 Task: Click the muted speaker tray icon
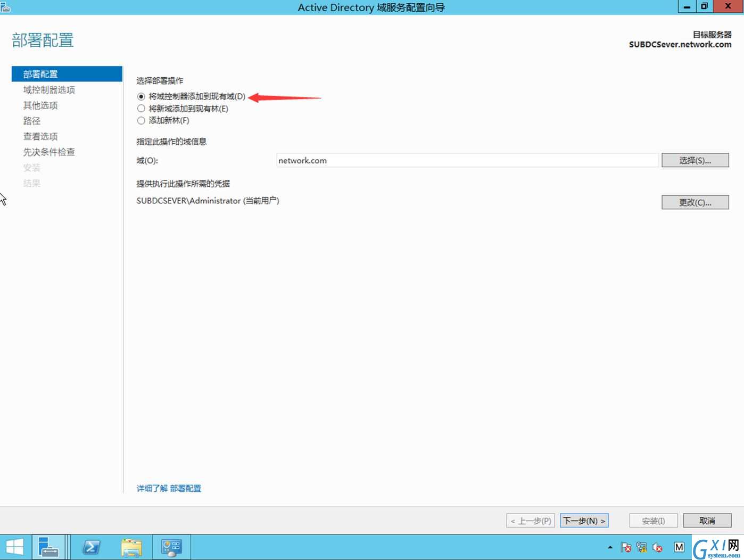click(x=657, y=547)
